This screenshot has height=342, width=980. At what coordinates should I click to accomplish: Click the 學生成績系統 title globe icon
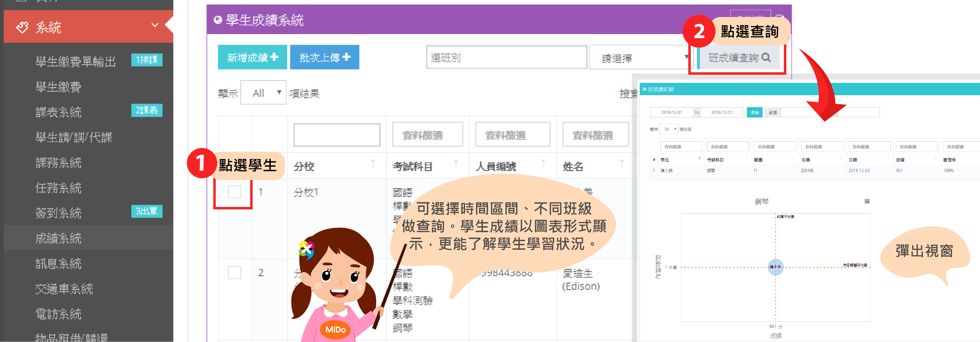coord(218,20)
